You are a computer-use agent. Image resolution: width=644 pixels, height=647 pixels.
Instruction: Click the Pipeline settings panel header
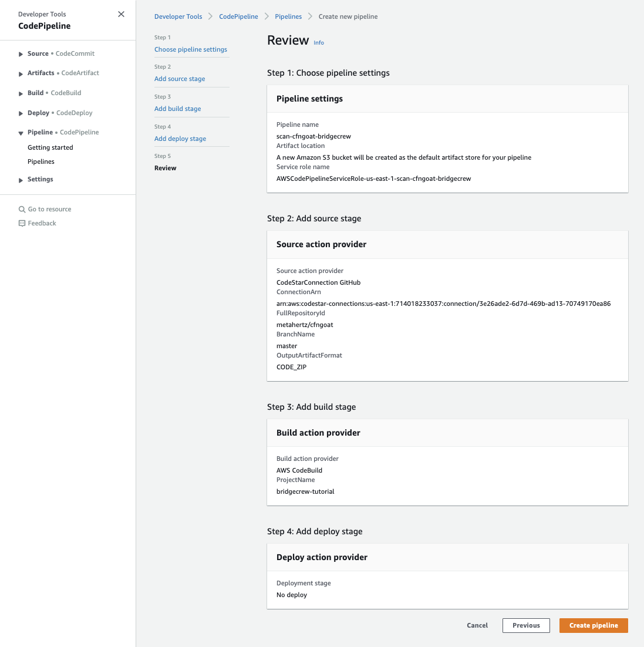tap(447, 99)
